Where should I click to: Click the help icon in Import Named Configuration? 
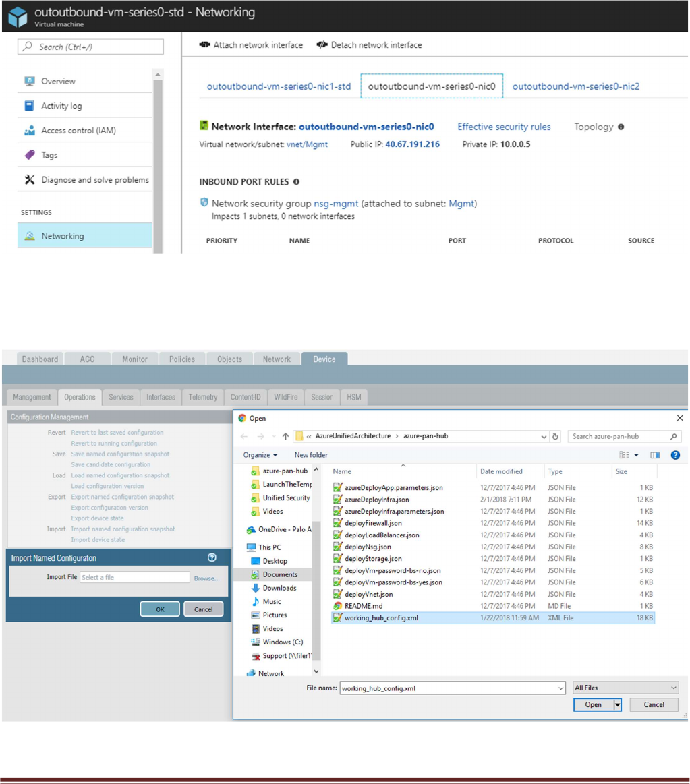click(x=212, y=557)
